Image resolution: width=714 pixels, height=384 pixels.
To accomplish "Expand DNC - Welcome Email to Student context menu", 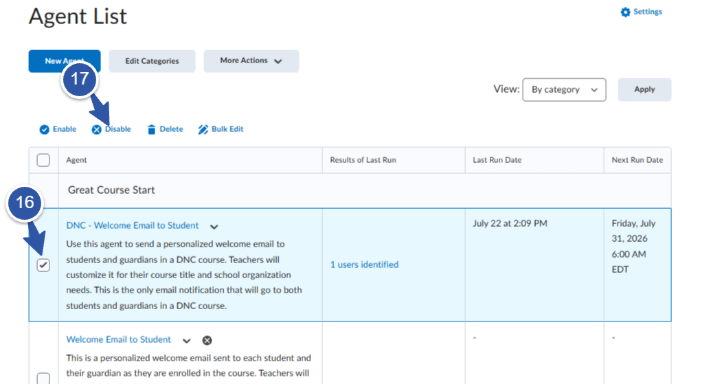I will pos(214,226).
